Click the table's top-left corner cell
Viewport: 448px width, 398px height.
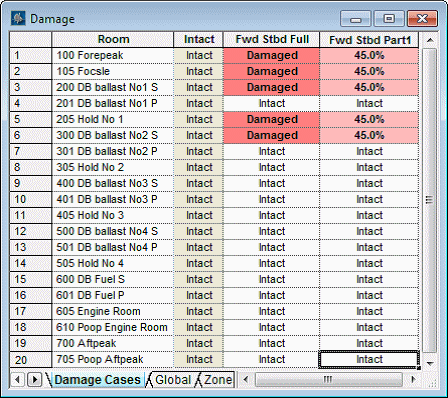(x=30, y=39)
